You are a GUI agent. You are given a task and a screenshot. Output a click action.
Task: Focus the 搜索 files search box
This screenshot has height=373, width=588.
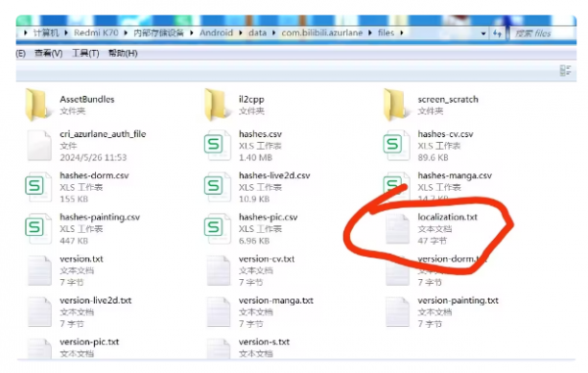[x=542, y=33]
